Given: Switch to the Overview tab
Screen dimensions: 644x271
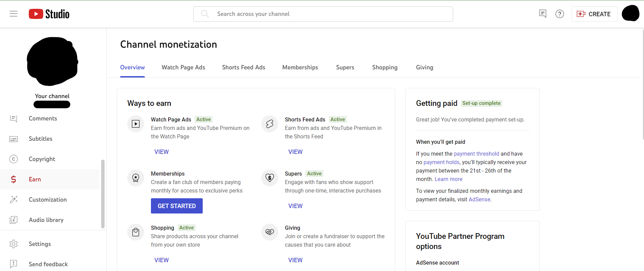Looking at the screenshot, I should pos(132,67).
